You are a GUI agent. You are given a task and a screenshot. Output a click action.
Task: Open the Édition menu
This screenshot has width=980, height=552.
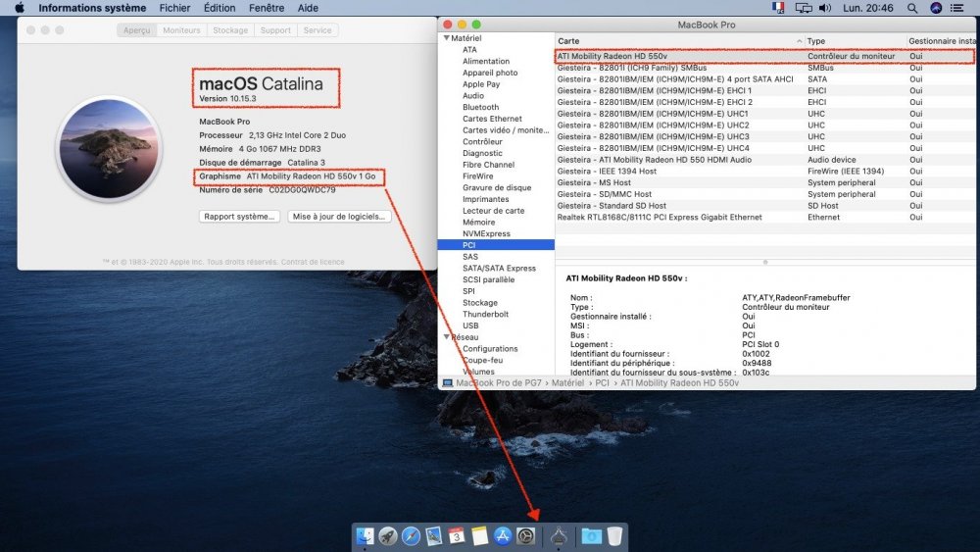point(220,8)
